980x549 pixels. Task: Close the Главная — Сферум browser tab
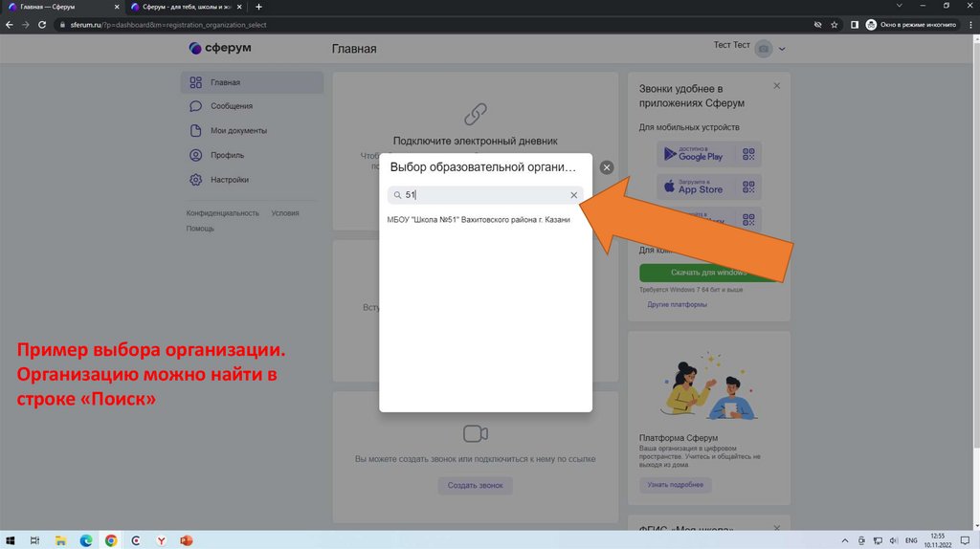click(x=116, y=7)
